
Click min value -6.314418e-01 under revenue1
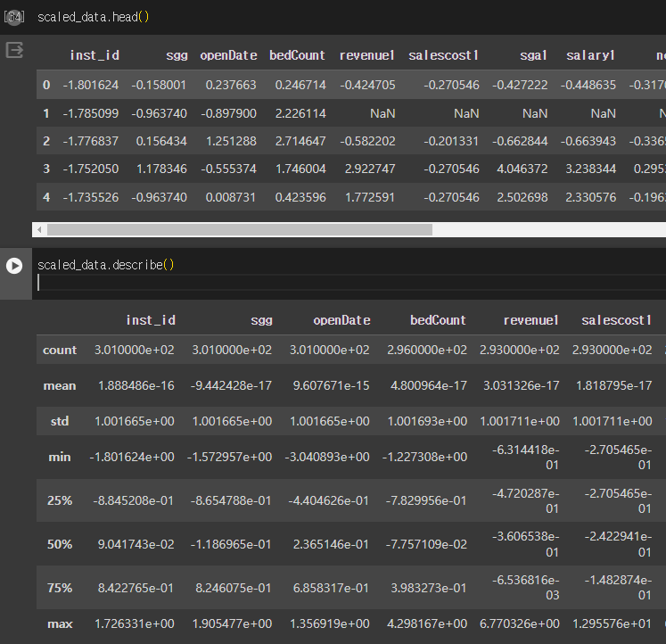(x=525, y=458)
